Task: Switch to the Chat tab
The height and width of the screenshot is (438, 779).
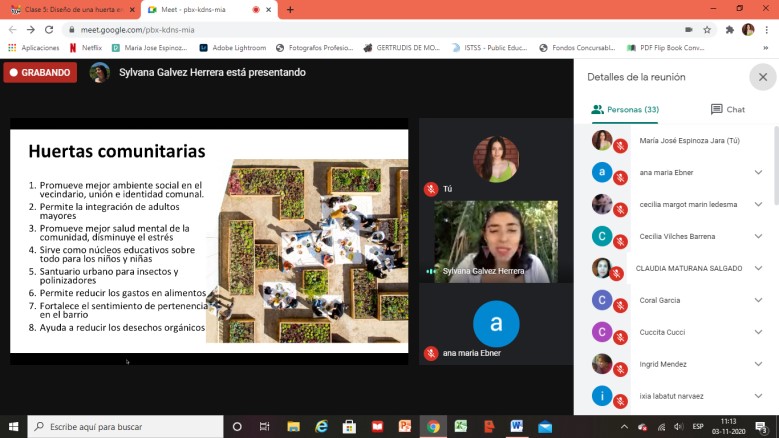Action: click(x=728, y=109)
